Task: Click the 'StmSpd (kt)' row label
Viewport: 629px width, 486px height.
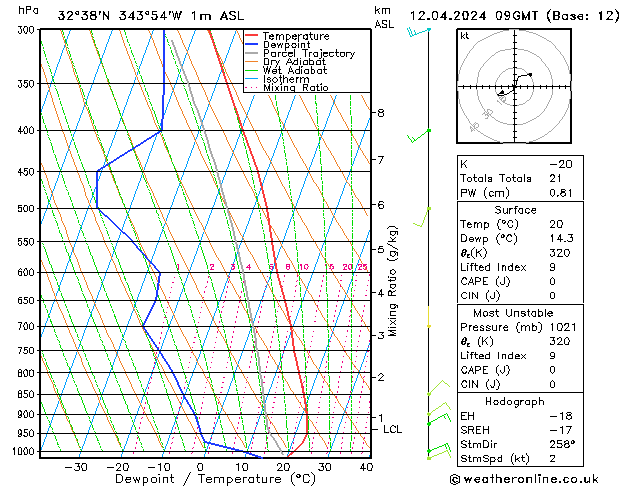Action: [495, 459]
